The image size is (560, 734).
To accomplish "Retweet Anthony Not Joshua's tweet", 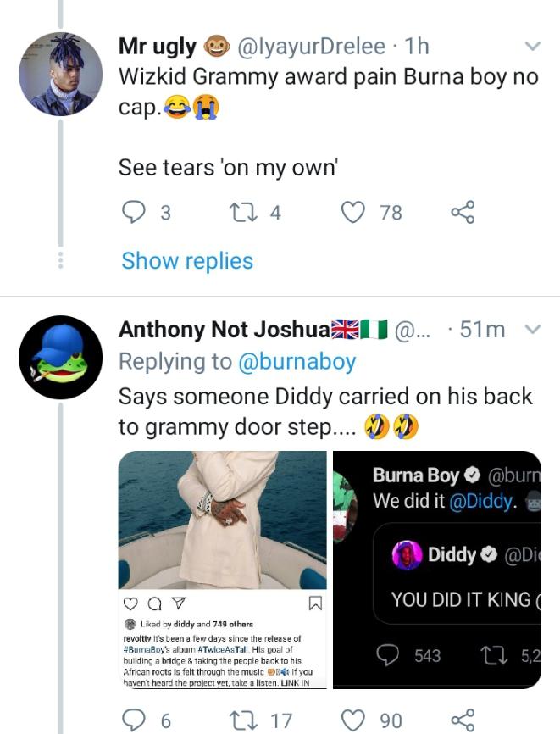I will pos(241,720).
